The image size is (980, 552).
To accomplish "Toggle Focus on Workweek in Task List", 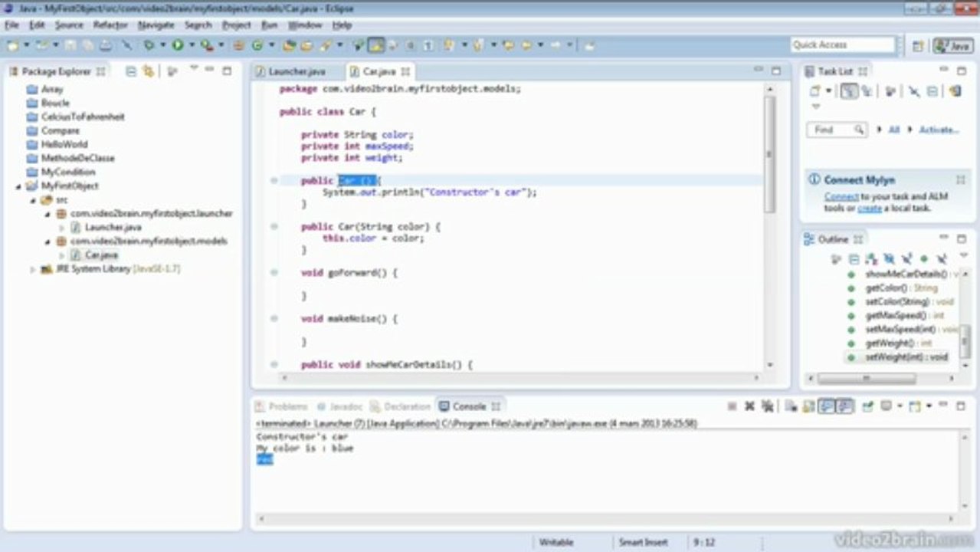I will tap(890, 91).
